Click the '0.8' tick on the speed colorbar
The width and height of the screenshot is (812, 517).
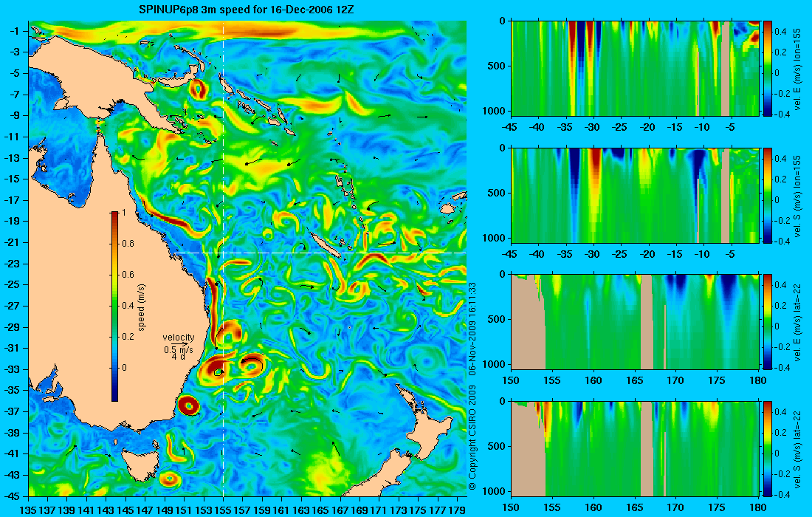tap(128, 244)
